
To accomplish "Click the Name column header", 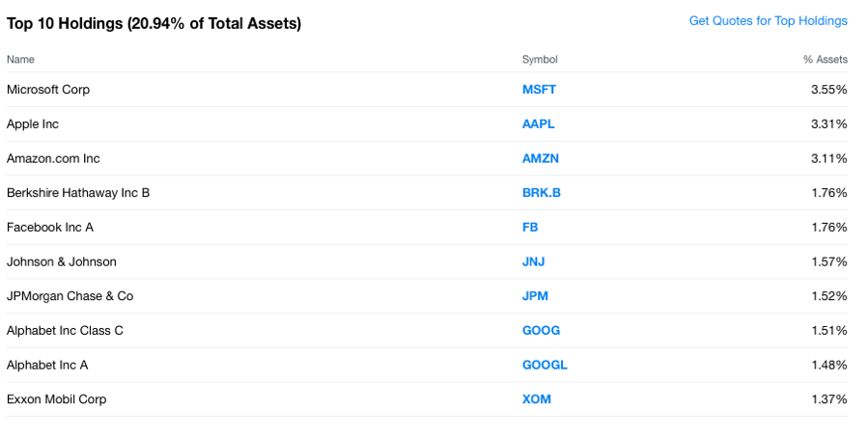I will point(20,60).
